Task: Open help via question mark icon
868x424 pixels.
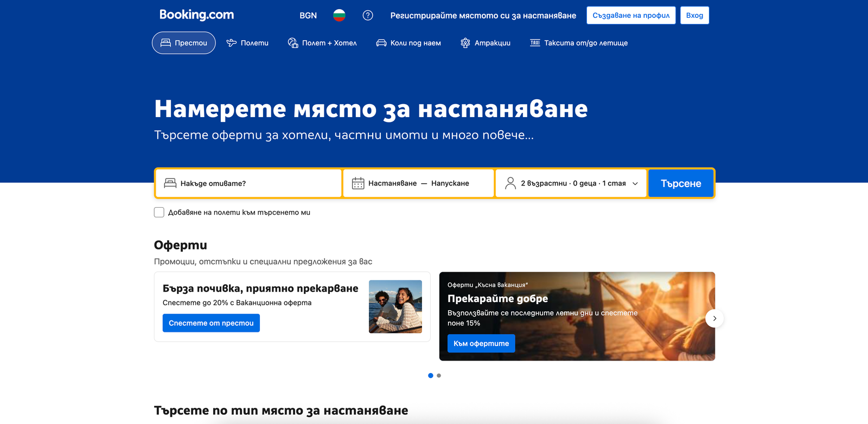Action: click(368, 15)
